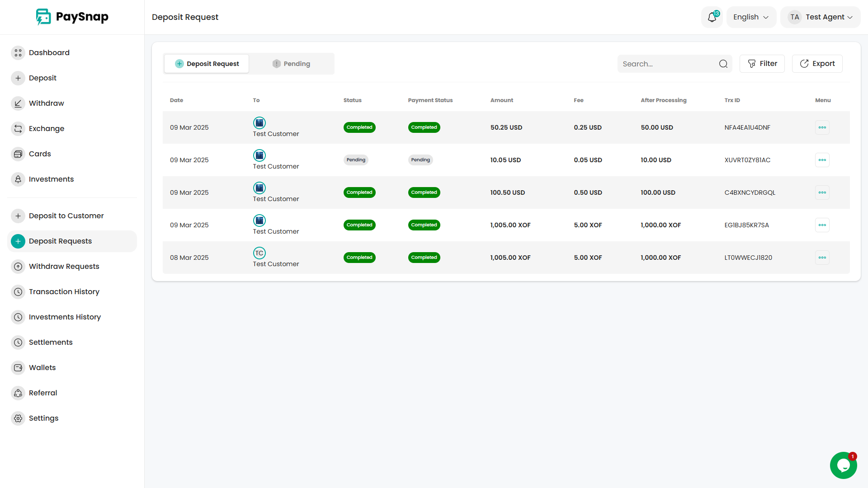The height and width of the screenshot is (488, 868).
Task: Open Referral in the sidebar
Action: (43, 393)
